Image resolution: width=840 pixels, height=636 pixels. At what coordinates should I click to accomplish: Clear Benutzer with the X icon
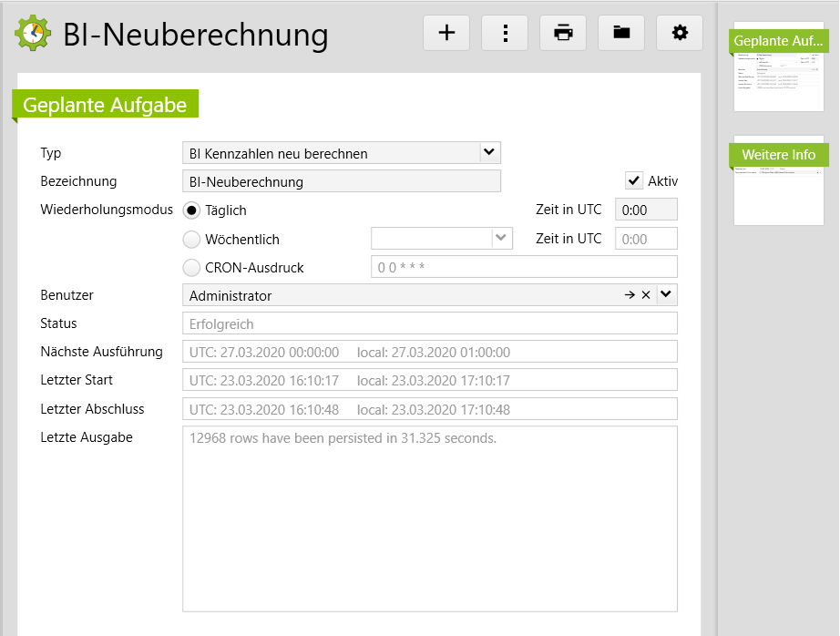click(x=646, y=295)
